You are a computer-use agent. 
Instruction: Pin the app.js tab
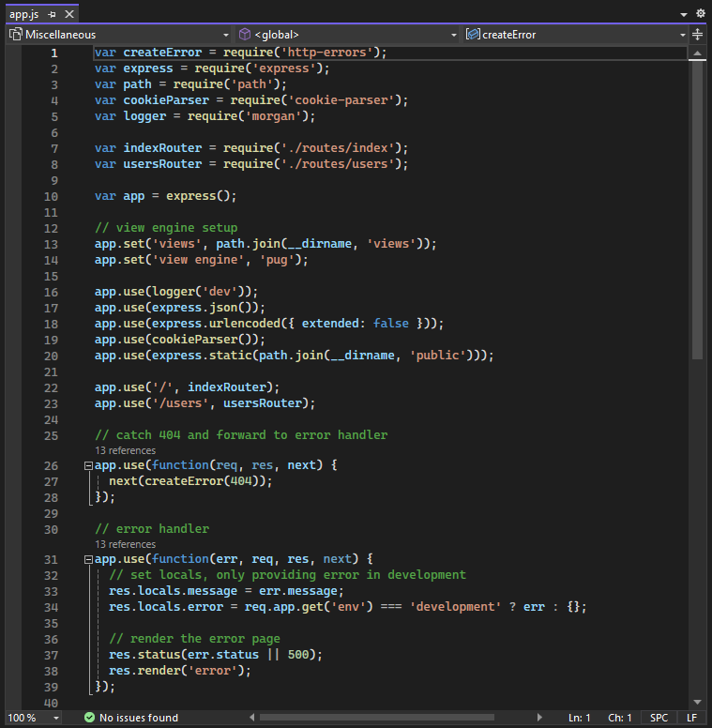tap(52, 14)
